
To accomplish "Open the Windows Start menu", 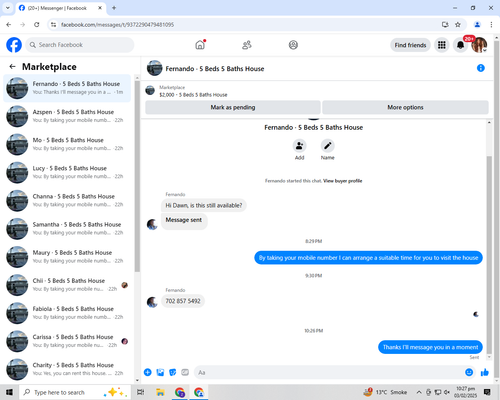I will pos(9,392).
